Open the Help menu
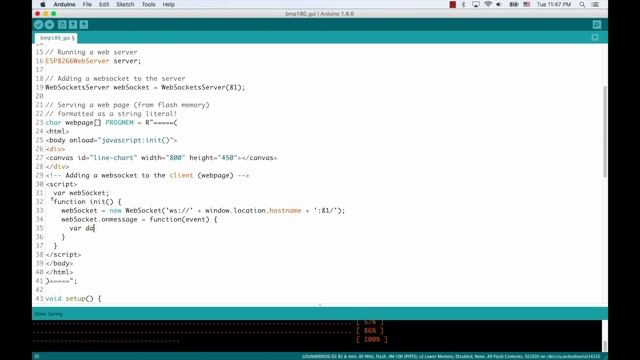 [x=169, y=4]
